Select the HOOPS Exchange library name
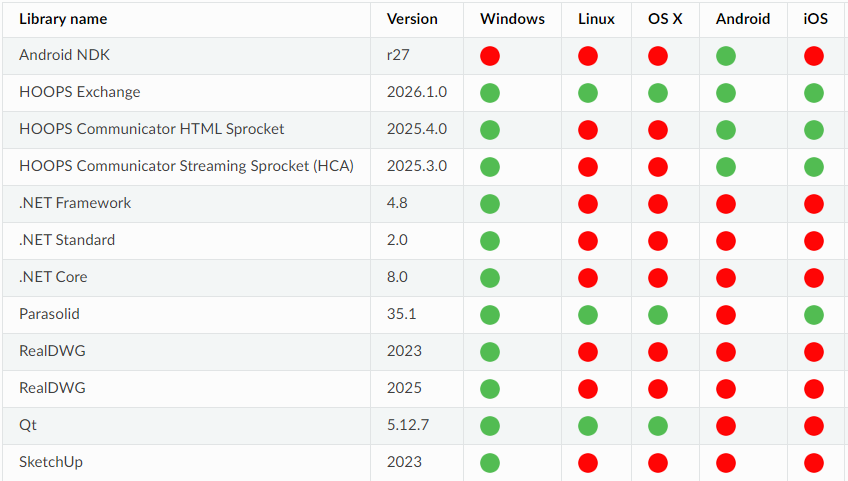The image size is (848, 481). pos(80,92)
